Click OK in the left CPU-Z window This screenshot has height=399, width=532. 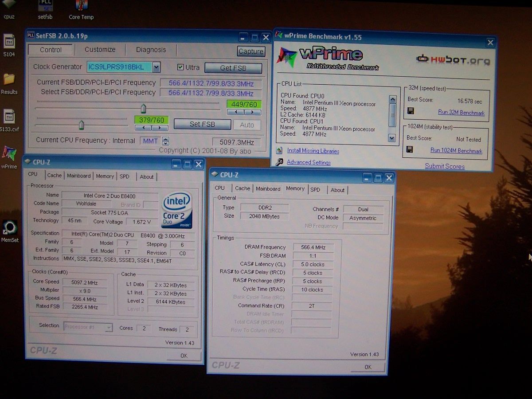click(184, 356)
